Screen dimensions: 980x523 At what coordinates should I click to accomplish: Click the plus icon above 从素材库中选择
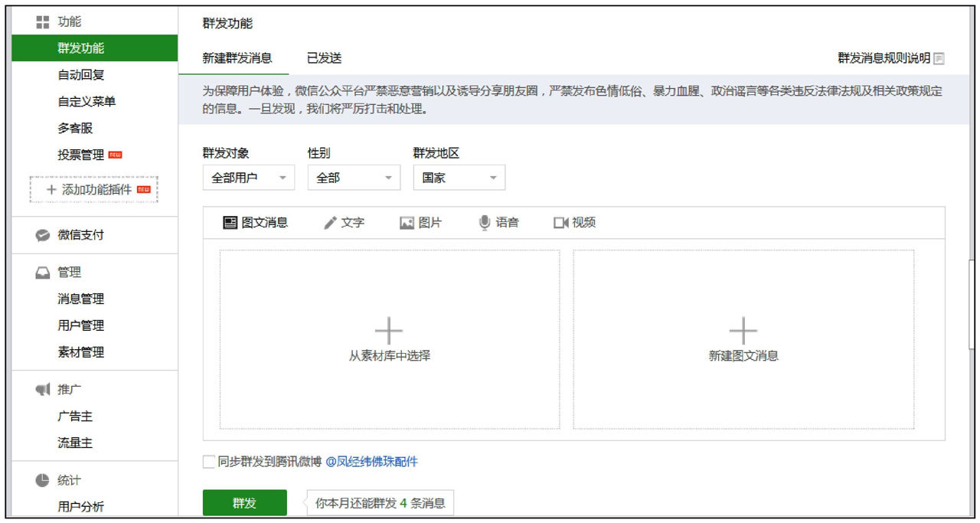[x=389, y=331]
